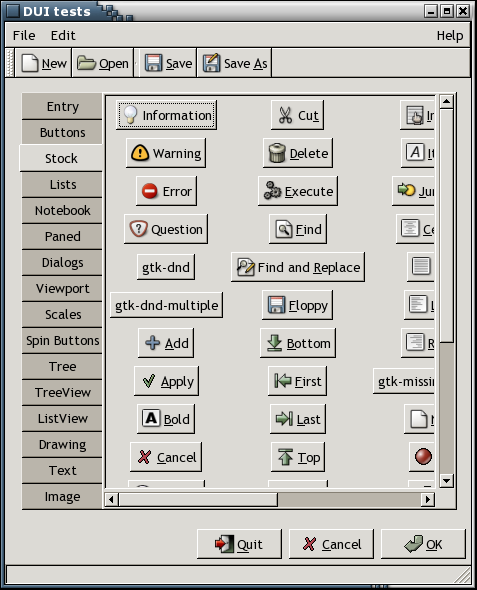Click the Top arrow stock button

pyautogui.click(x=298, y=457)
